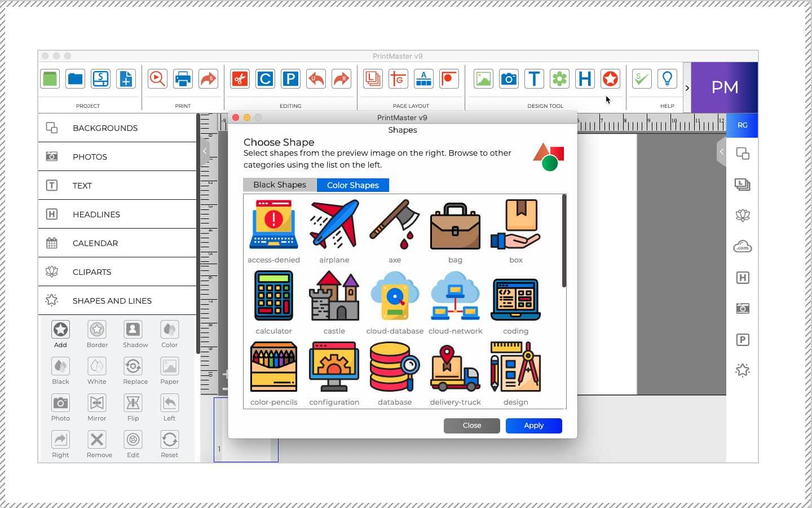
Task: Choose the calculator shape
Action: tap(273, 296)
